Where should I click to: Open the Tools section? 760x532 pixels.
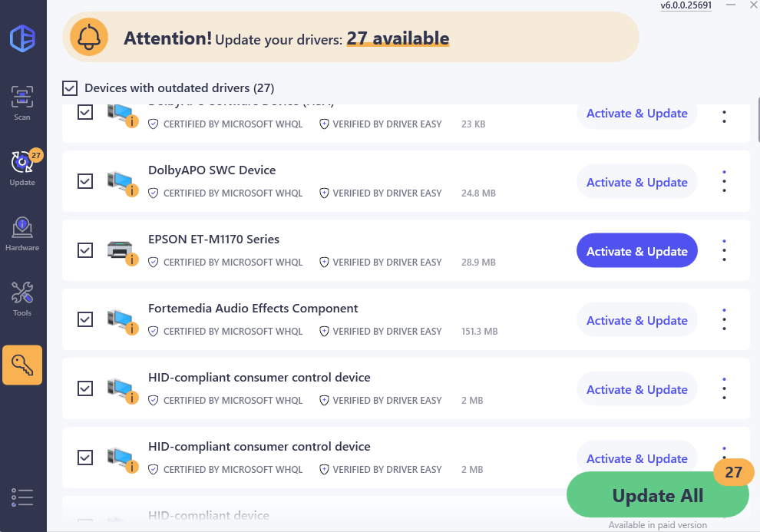(22, 299)
